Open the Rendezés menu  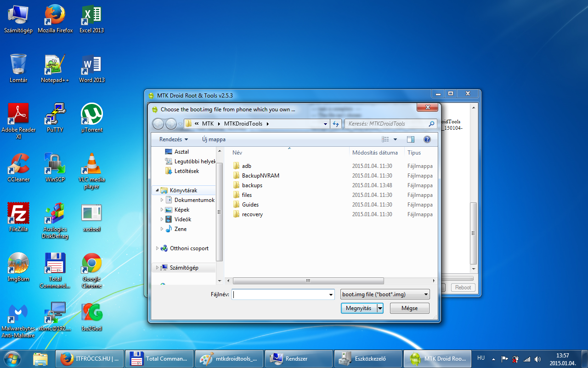(173, 139)
